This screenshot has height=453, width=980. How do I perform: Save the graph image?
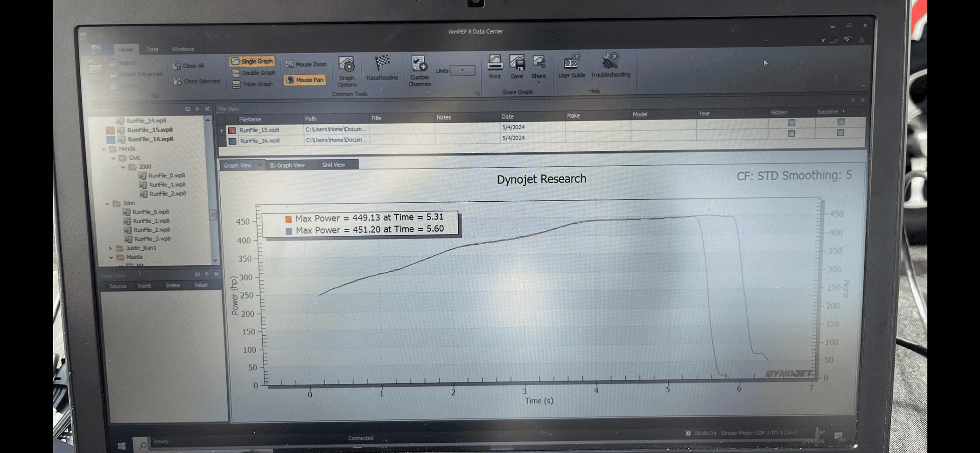pyautogui.click(x=517, y=67)
